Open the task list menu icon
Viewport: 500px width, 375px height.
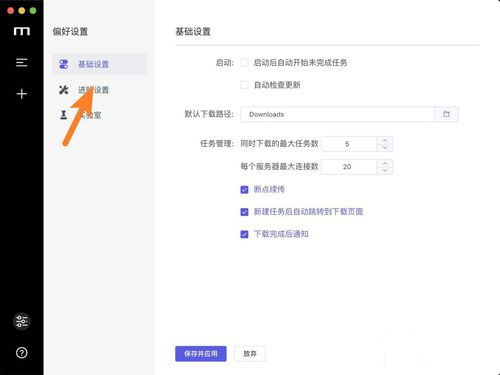[x=22, y=62]
